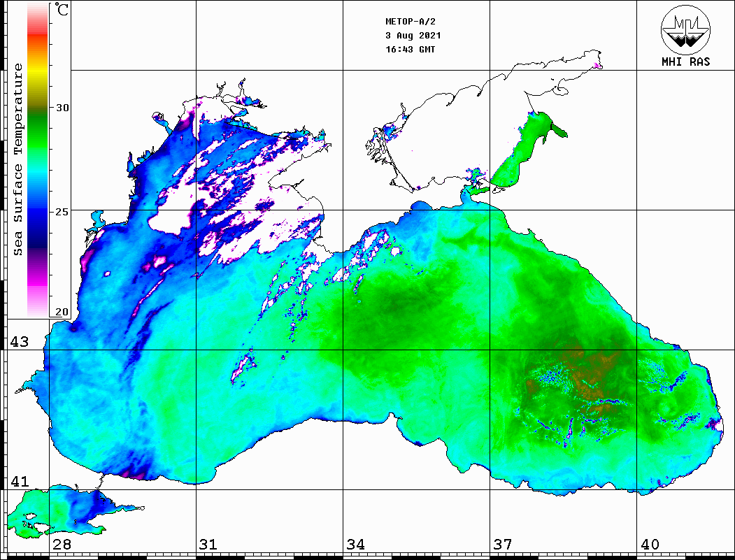Viewport: 735px width, 560px height.
Task: Click latitude label 41
Action: (x=19, y=481)
